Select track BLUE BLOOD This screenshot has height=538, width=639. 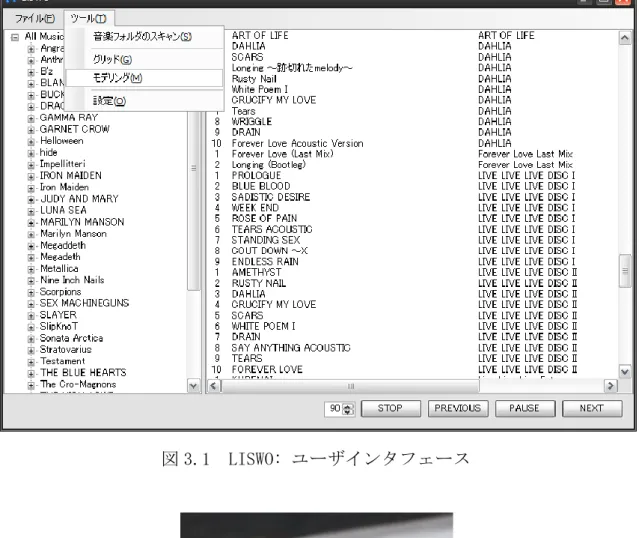pyautogui.click(x=261, y=186)
